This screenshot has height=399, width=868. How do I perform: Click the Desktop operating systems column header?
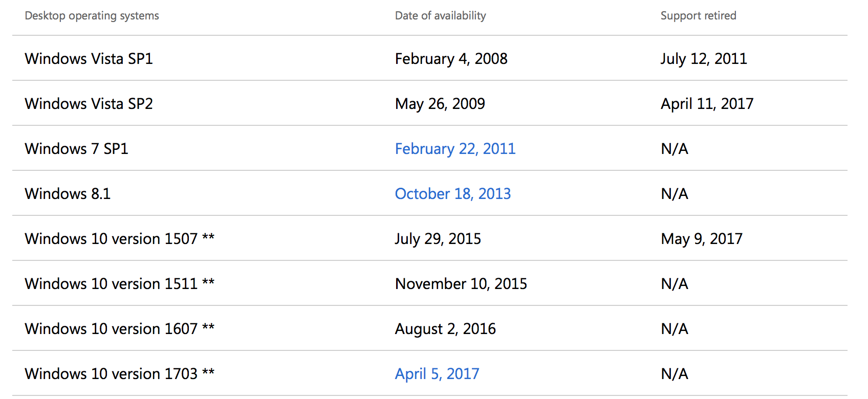(x=92, y=16)
